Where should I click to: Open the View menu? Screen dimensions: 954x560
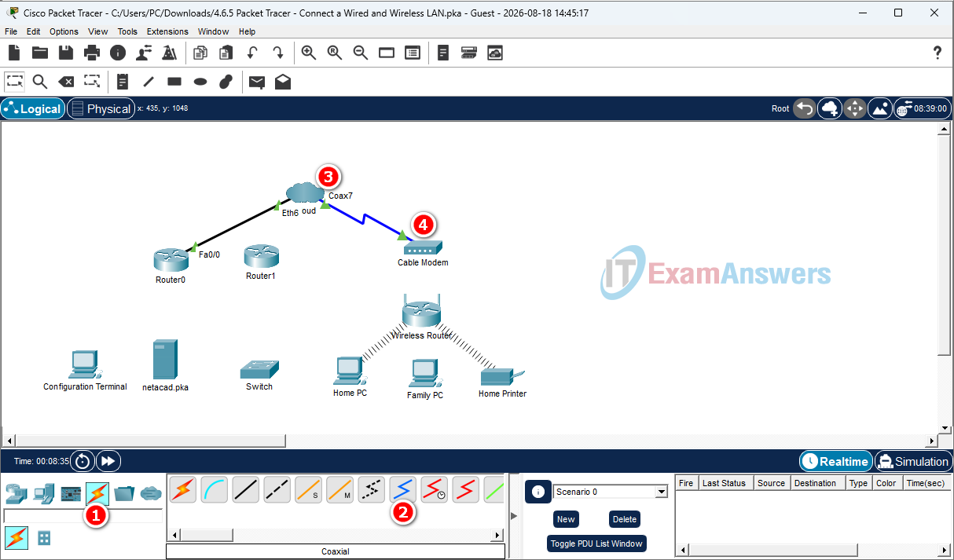tap(98, 31)
